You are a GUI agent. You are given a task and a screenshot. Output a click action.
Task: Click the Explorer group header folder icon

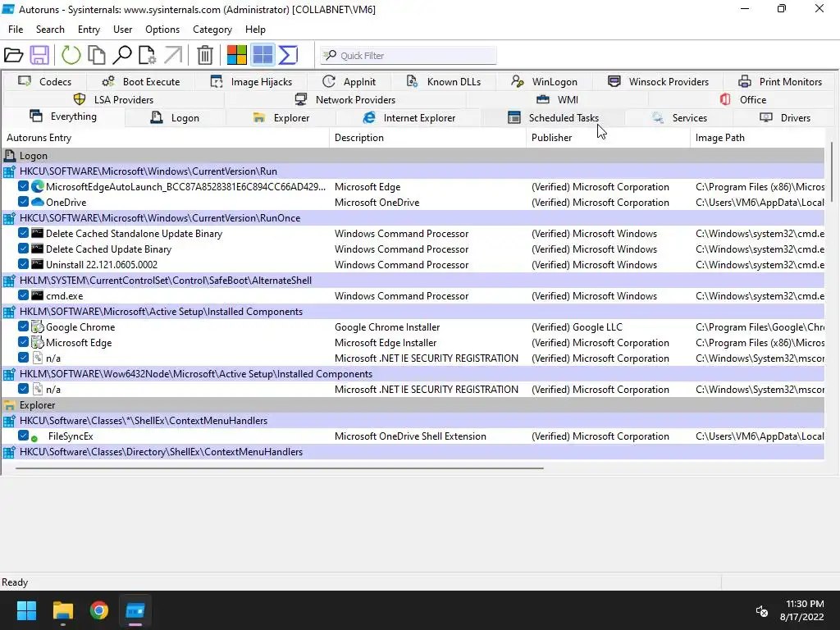9,405
